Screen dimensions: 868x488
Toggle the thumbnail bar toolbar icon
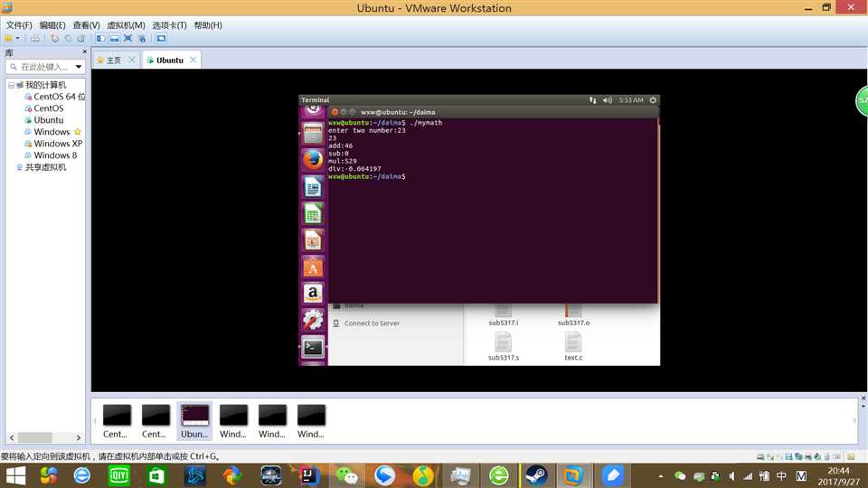(115, 39)
